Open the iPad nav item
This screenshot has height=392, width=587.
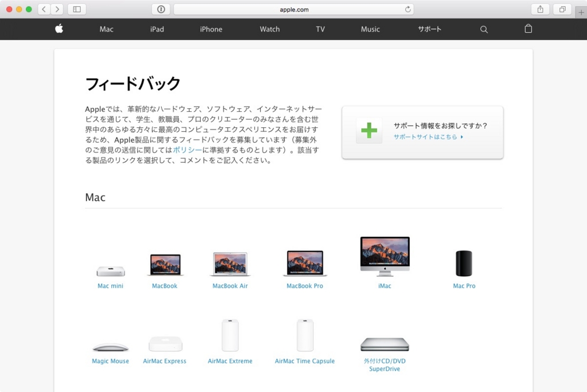157,29
